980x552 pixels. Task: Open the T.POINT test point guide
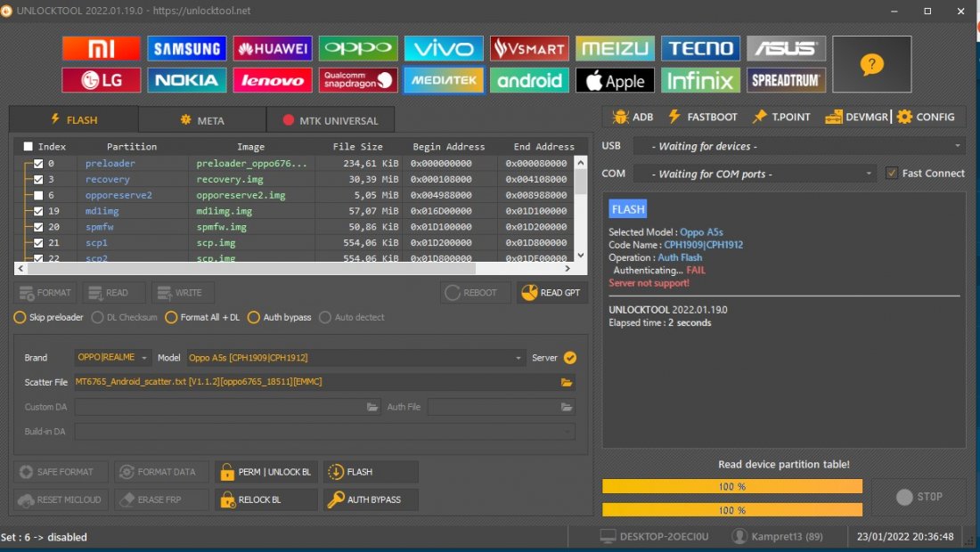tap(781, 117)
